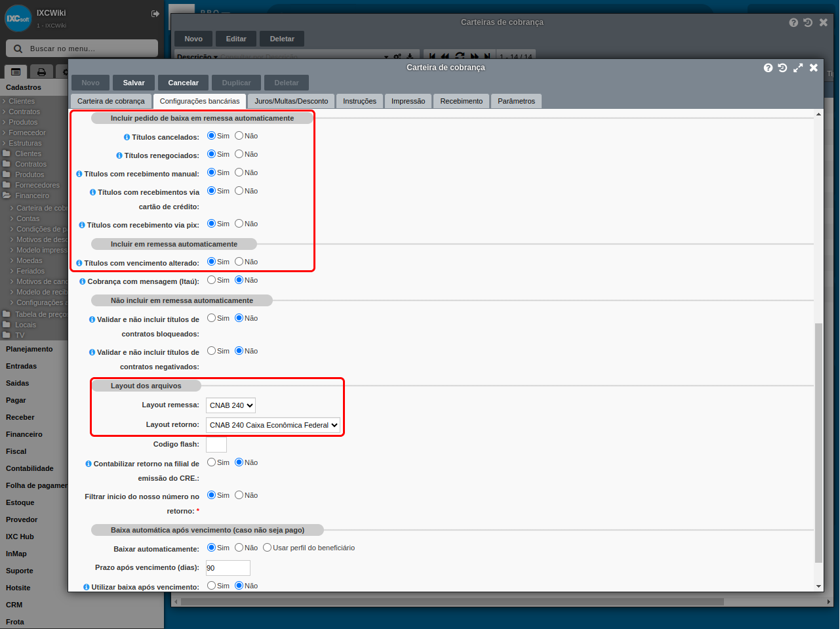Click history icon in Carteiras de cobrança window
Screen dimensions: 840x629
click(808, 22)
